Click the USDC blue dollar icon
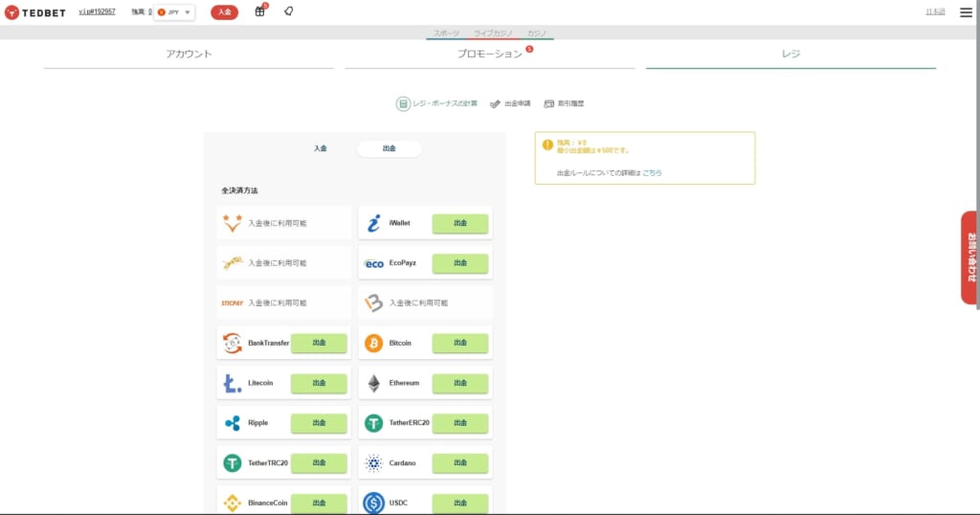 374,504
